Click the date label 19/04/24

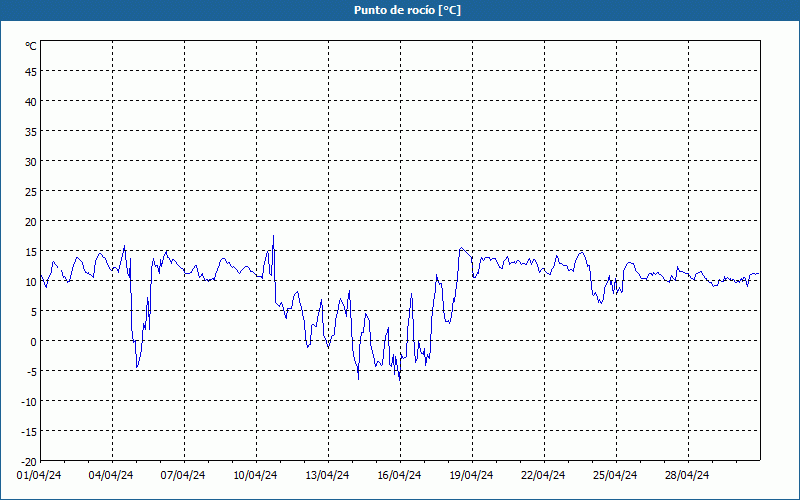click(x=471, y=475)
